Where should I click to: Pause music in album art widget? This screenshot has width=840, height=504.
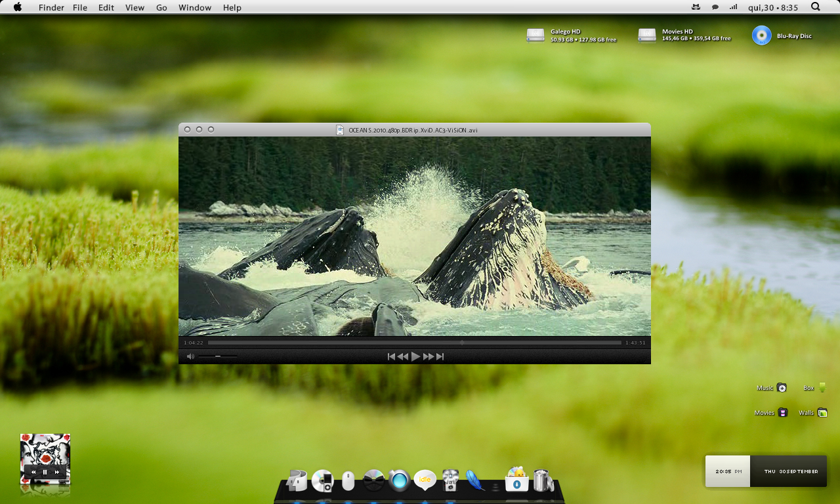click(x=45, y=472)
